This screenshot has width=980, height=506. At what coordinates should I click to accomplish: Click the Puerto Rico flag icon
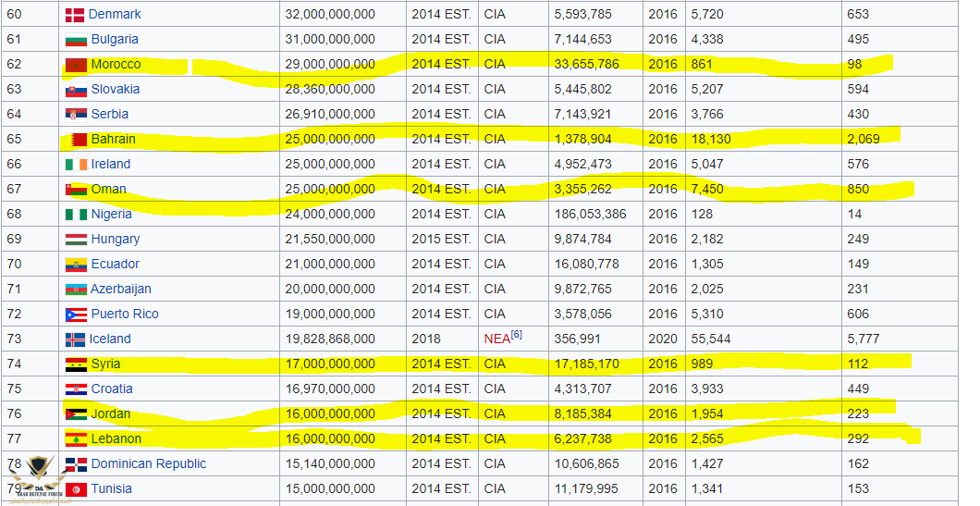76,315
